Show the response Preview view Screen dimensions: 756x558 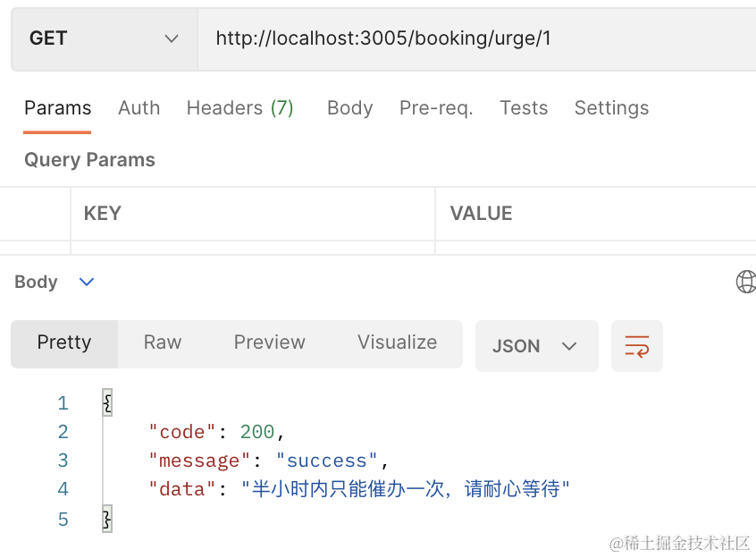pos(269,342)
